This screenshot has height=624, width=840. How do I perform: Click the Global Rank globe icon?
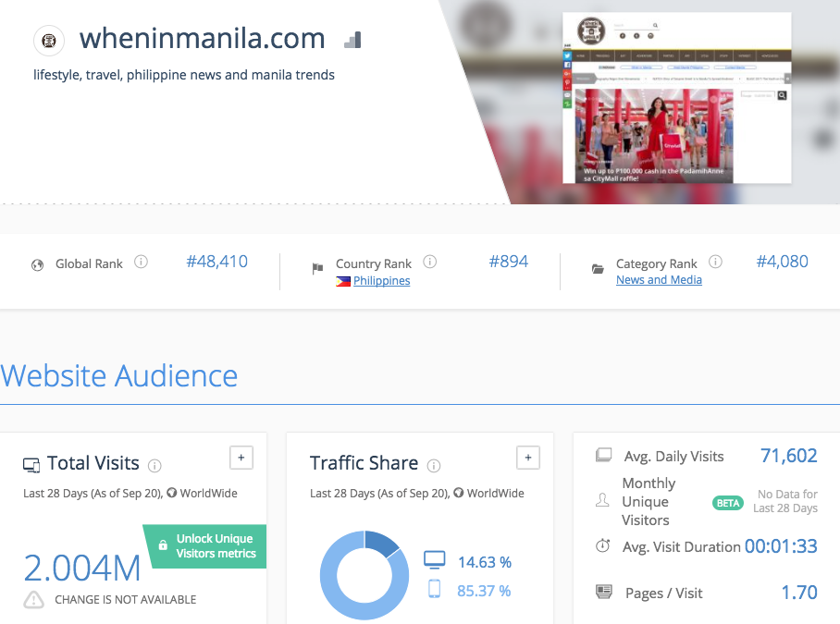(38, 265)
